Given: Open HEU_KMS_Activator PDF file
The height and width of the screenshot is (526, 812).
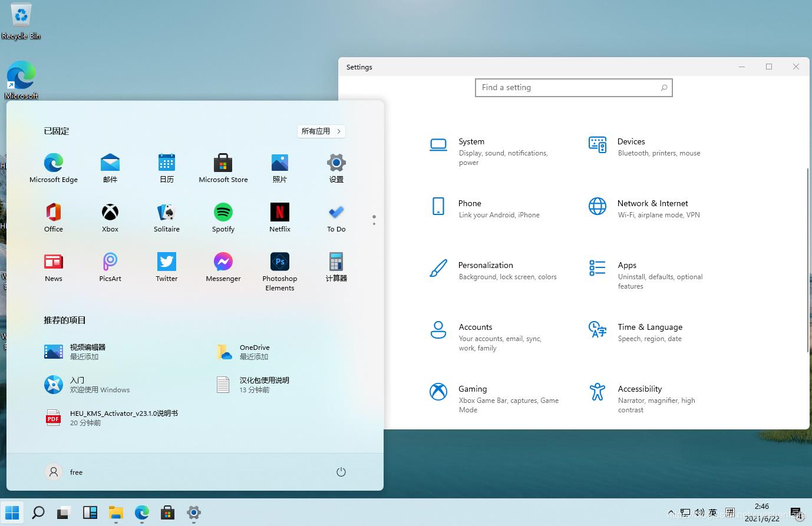Looking at the screenshot, I should click(x=111, y=418).
